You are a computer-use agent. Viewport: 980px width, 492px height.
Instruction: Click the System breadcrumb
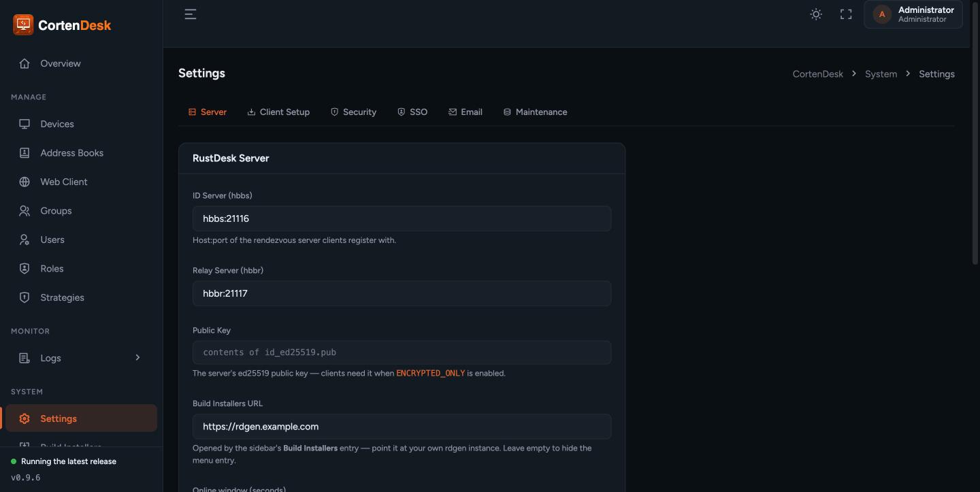[881, 74]
